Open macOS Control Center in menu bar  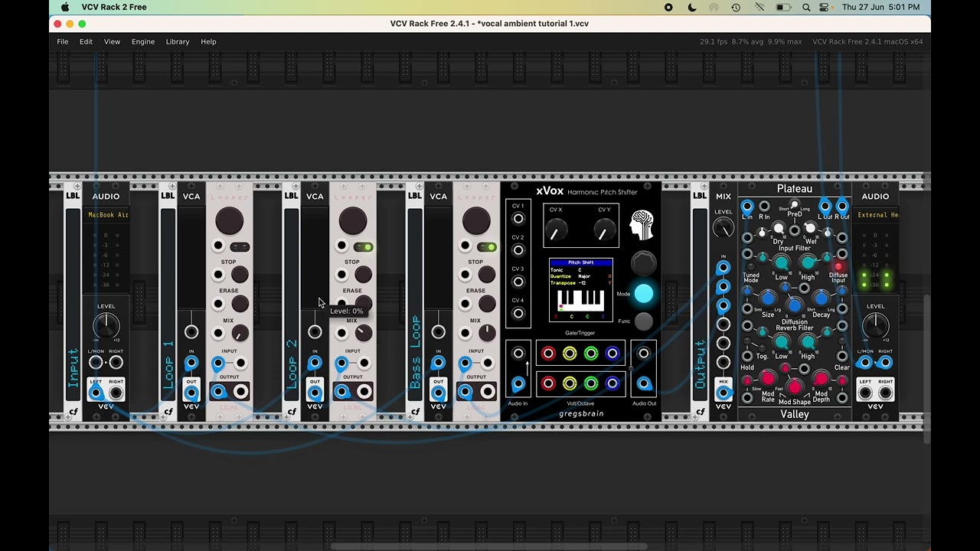point(824,7)
